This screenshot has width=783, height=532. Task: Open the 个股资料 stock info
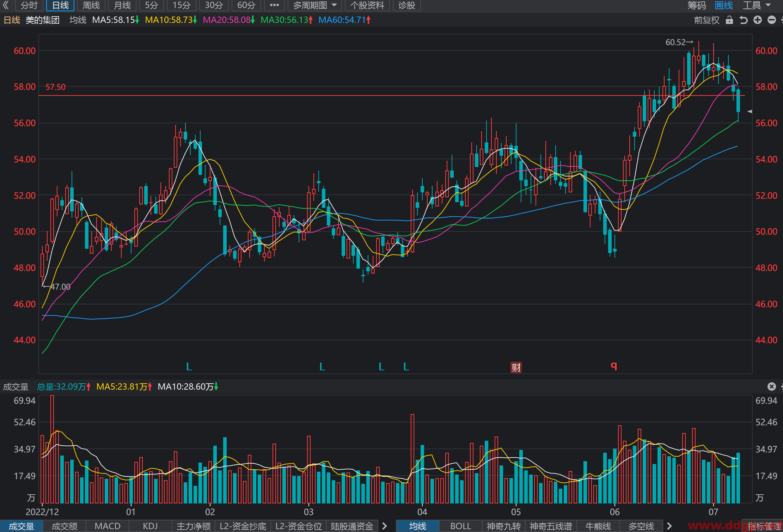tap(367, 5)
